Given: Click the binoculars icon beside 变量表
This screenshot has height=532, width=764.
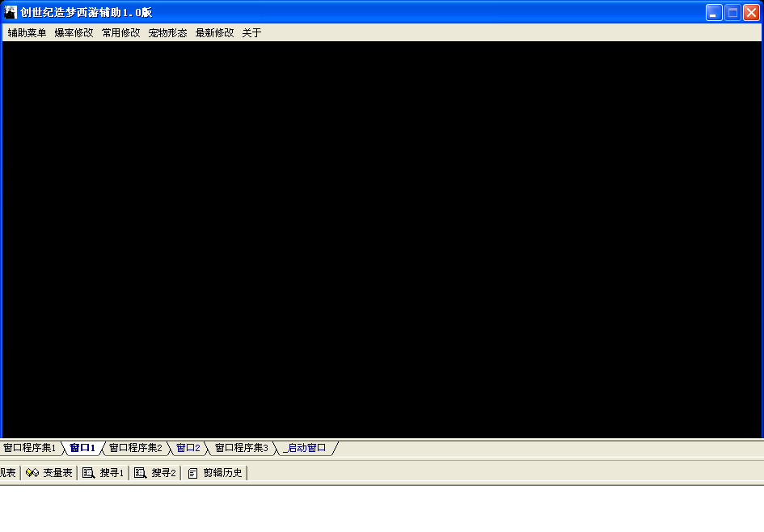Looking at the screenshot, I should (32, 472).
